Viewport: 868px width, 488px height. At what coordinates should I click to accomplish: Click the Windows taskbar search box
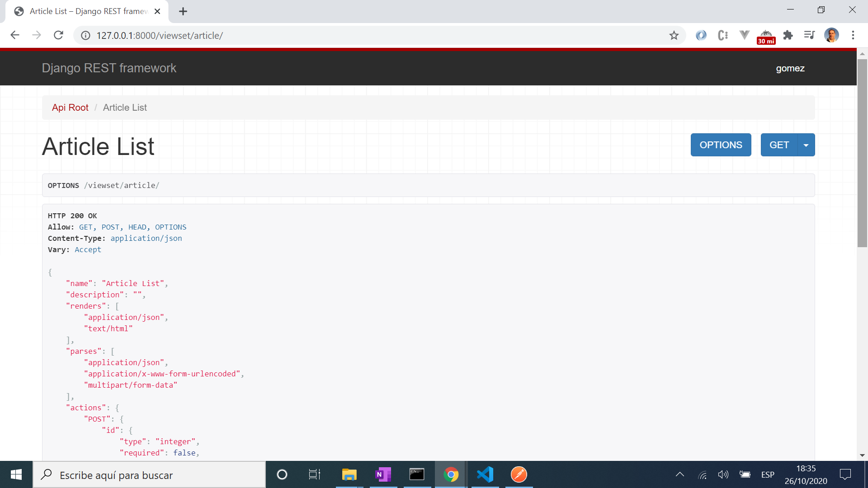(149, 475)
